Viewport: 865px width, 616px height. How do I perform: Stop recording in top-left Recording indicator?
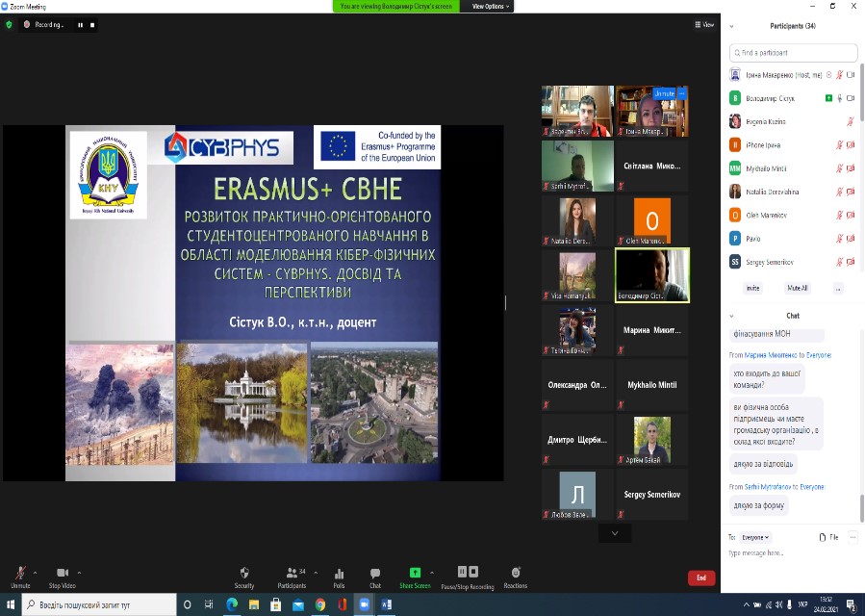[92, 25]
